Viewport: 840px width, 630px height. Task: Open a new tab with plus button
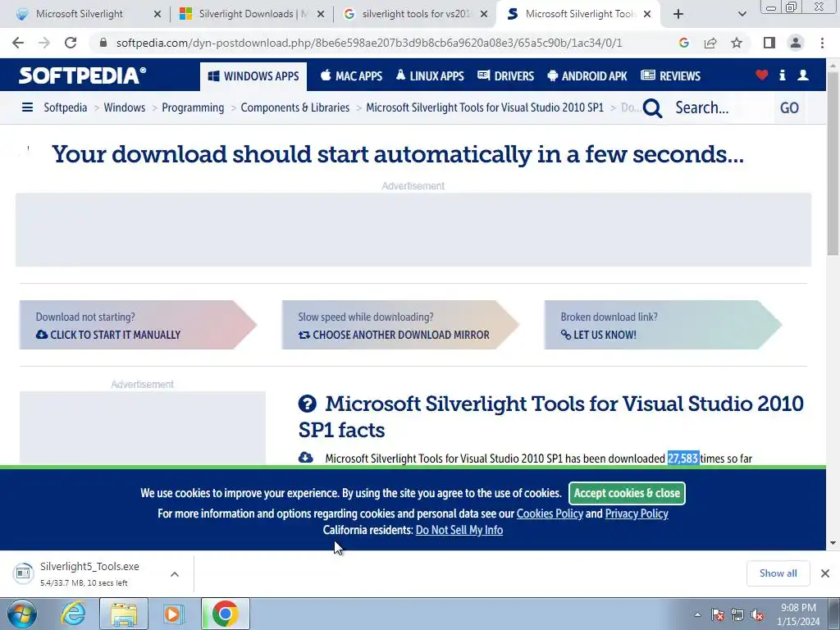pyautogui.click(x=678, y=14)
